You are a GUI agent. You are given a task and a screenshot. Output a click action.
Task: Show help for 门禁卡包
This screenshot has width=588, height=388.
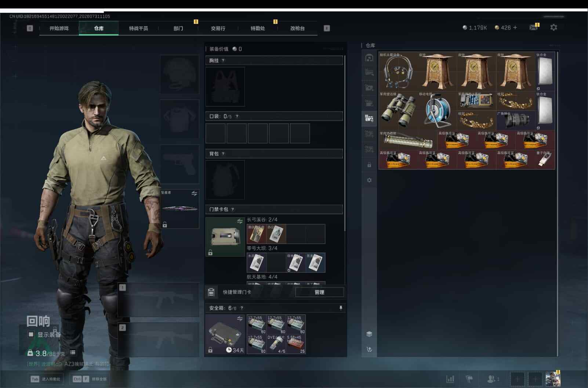tap(233, 209)
